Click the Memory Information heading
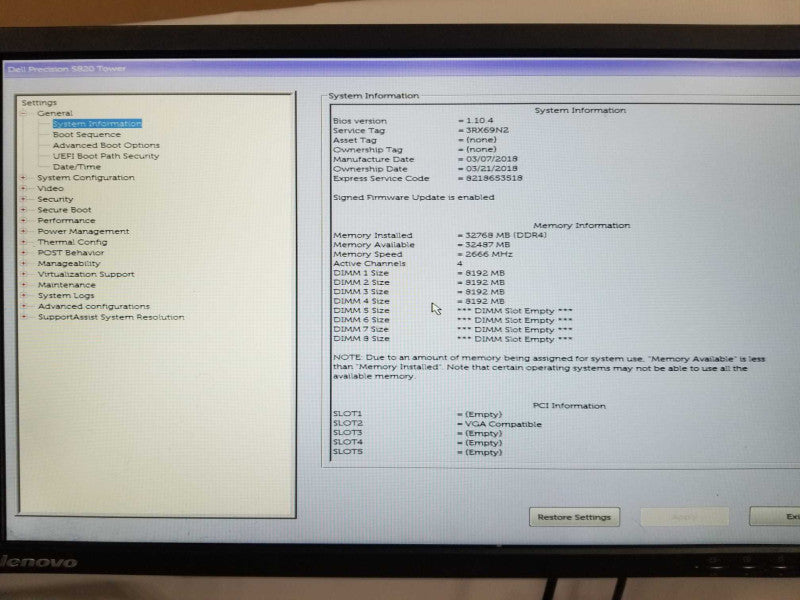800x600 pixels. coord(582,225)
